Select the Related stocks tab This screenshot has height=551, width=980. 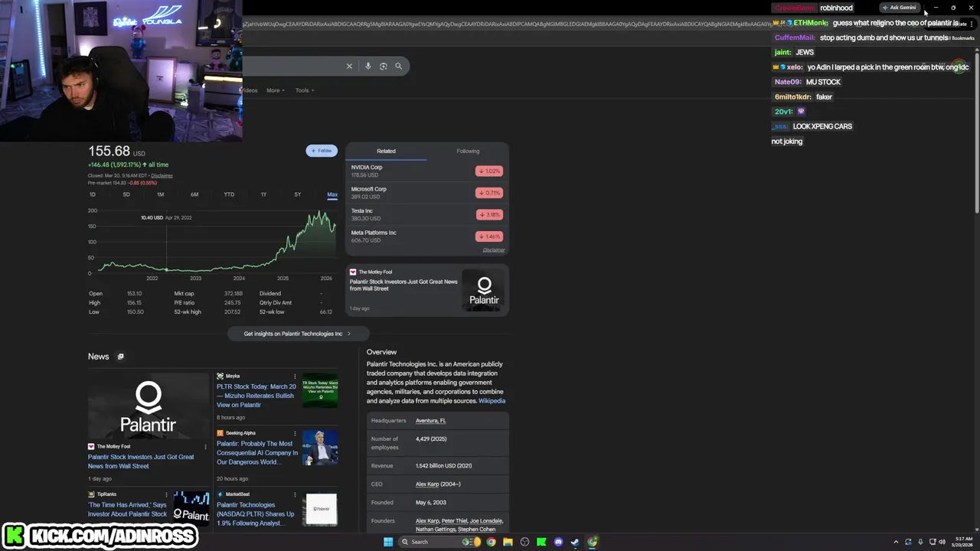pyautogui.click(x=386, y=151)
